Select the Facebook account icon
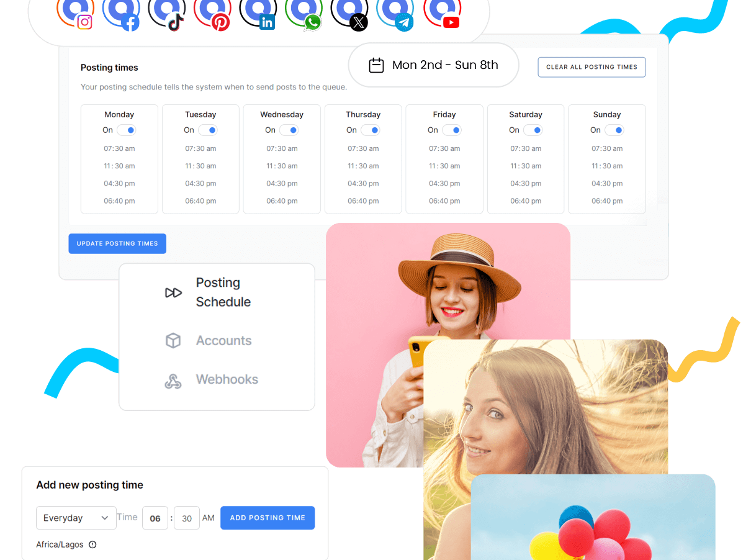This screenshot has width=751, height=560. (121, 12)
